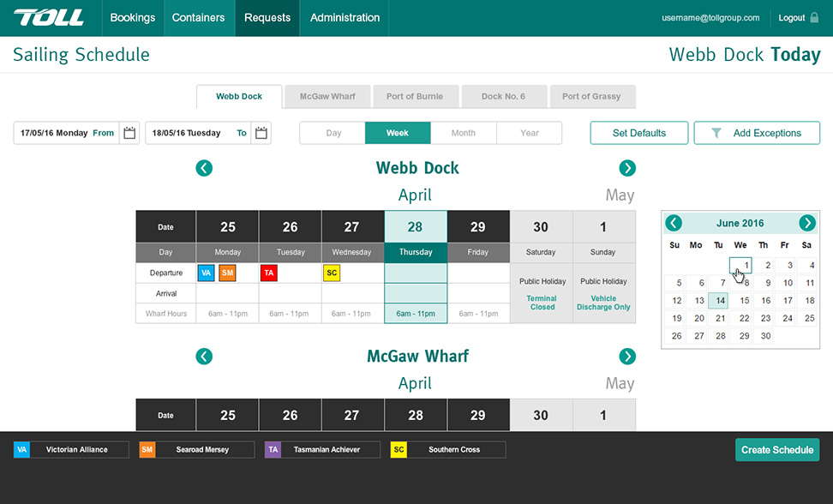Click the Set Defaults button
This screenshot has width=833, height=504.
coord(639,133)
